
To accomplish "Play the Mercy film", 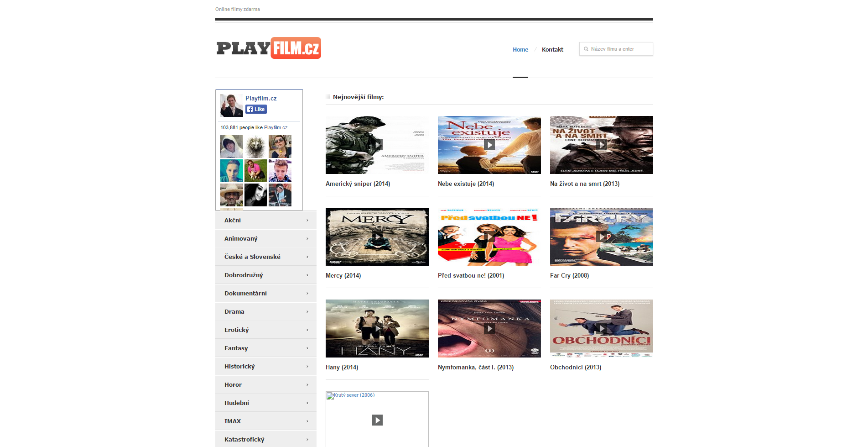I will point(377,237).
